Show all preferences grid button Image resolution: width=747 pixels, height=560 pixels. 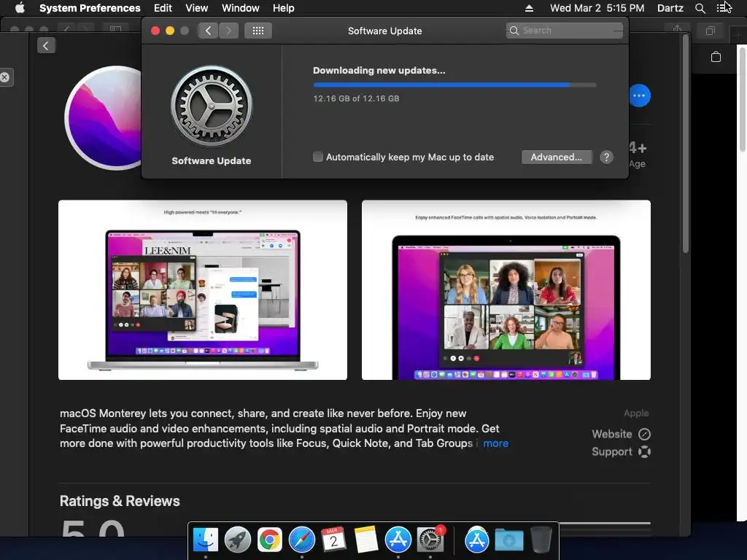point(258,31)
